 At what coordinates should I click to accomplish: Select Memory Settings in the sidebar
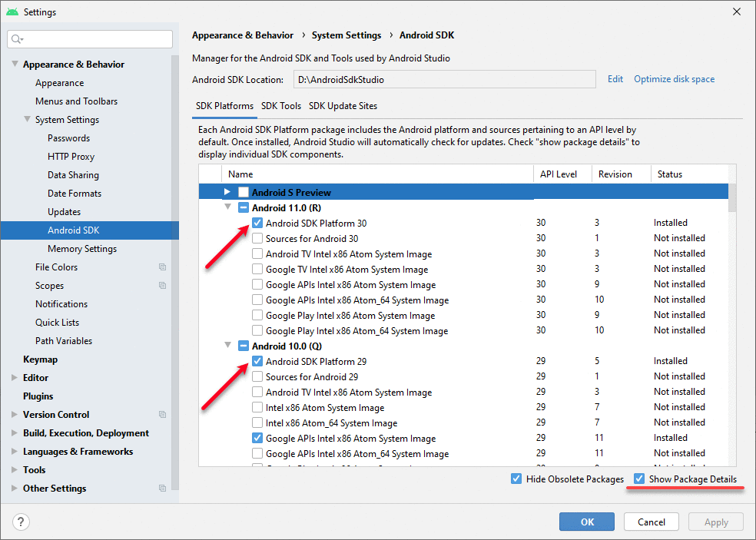coord(82,249)
